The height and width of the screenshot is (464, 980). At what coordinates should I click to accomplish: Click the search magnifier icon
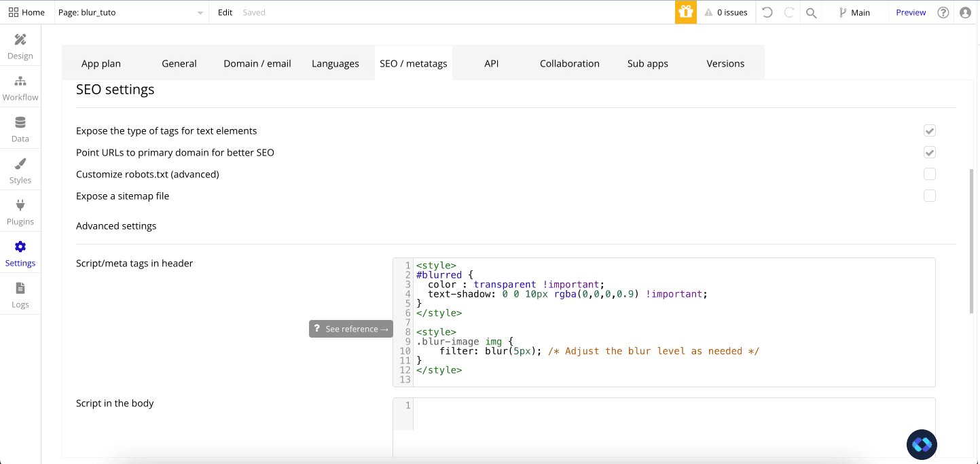(811, 12)
